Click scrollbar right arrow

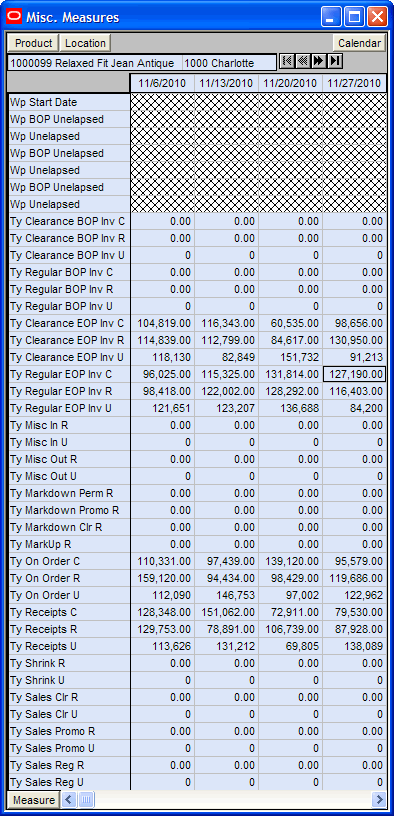[x=379, y=799]
